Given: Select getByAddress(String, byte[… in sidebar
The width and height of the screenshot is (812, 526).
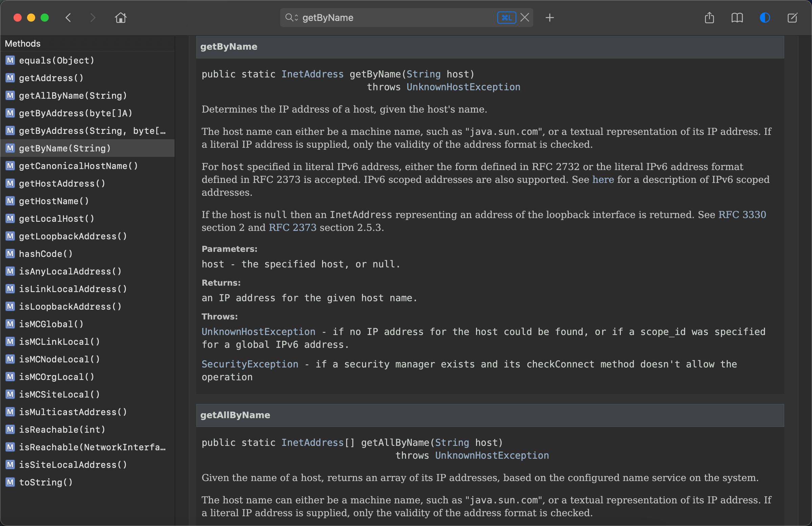Looking at the screenshot, I should [x=88, y=130].
